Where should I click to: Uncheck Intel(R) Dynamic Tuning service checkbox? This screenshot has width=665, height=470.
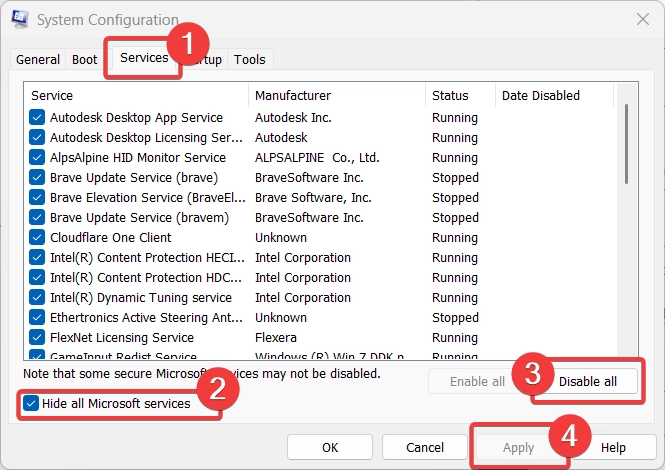click(x=37, y=297)
